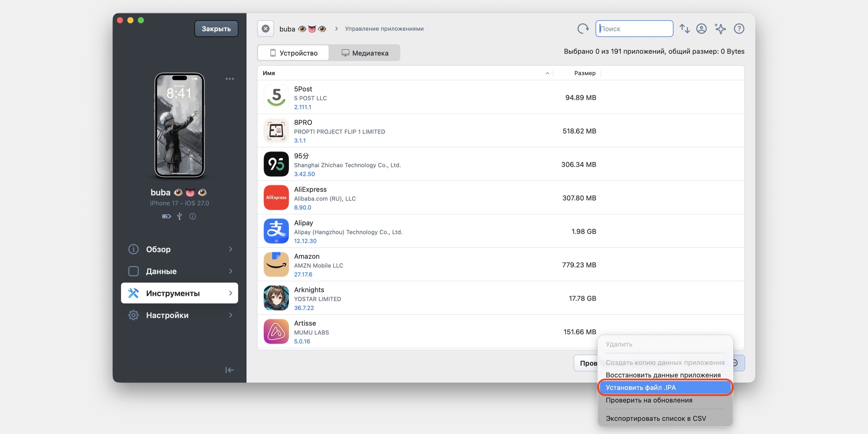The image size is (868, 434).
Task: Click the Управление приложениями breadcrumb
Action: tap(384, 29)
